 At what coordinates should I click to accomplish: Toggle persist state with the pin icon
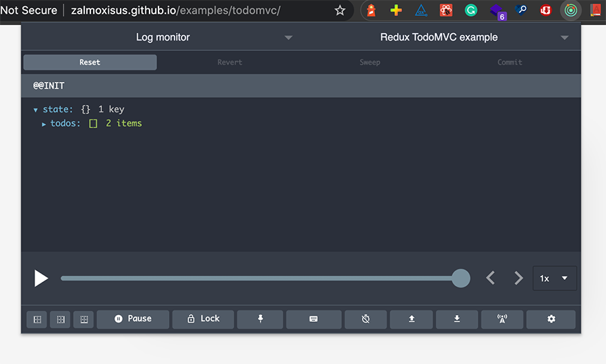260,318
